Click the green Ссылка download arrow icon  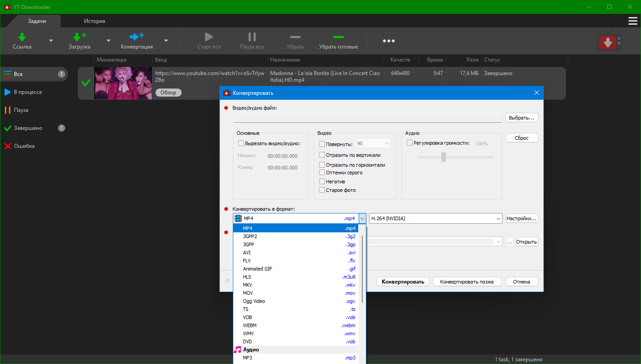pos(22,37)
